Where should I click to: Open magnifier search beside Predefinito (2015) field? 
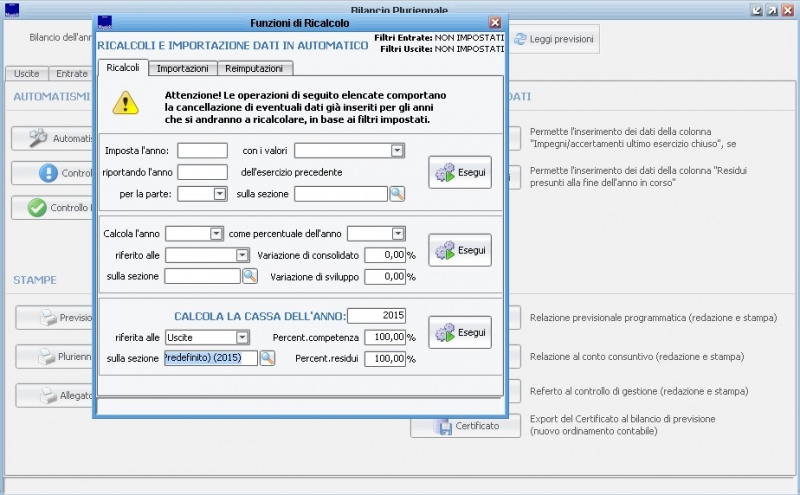[267, 358]
